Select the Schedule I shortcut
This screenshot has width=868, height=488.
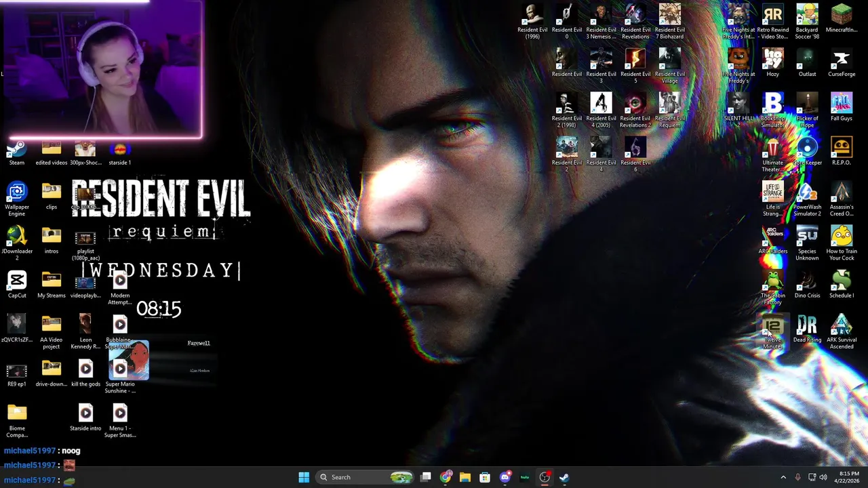click(842, 284)
